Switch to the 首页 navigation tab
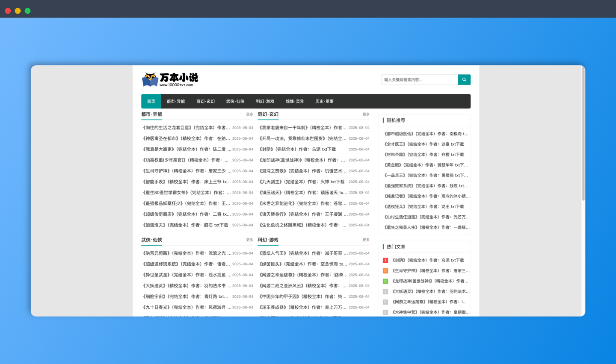The image size is (616, 364). (151, 101)
